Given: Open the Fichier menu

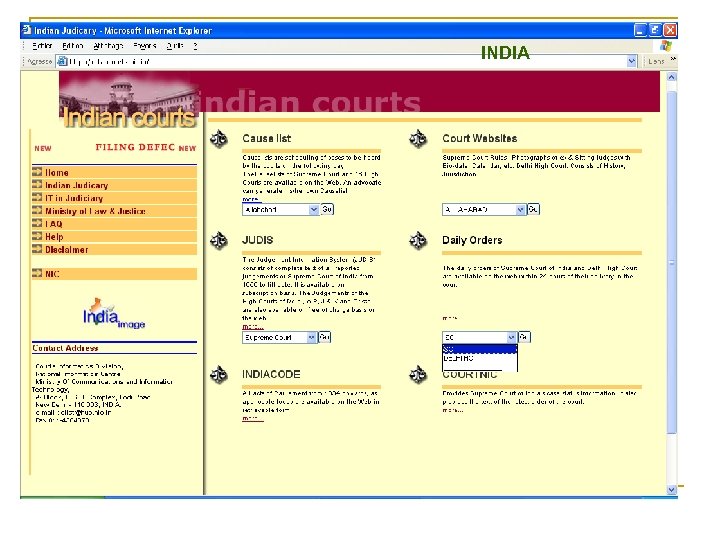Looking at the screenshot, I should (x=42, y=46).
